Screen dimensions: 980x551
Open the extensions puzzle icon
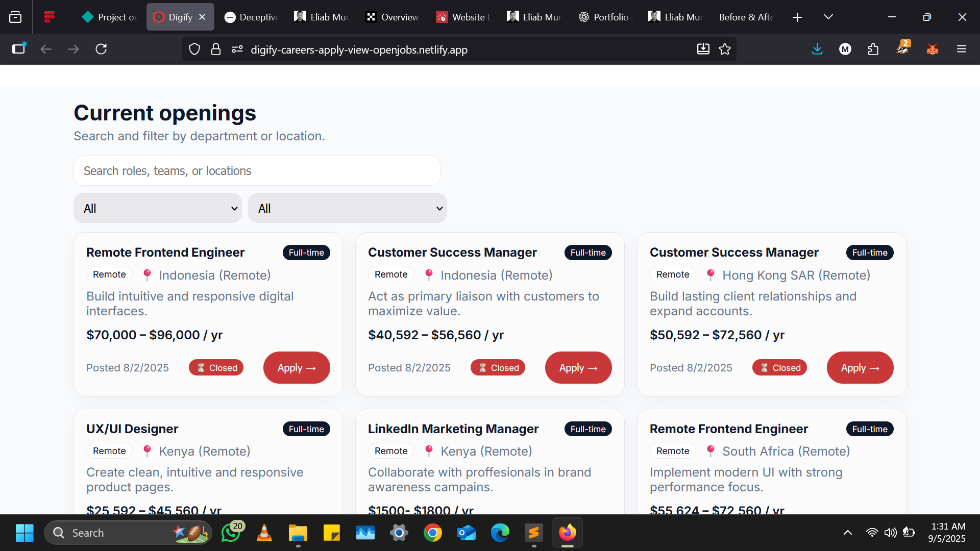tap(873, 49)
